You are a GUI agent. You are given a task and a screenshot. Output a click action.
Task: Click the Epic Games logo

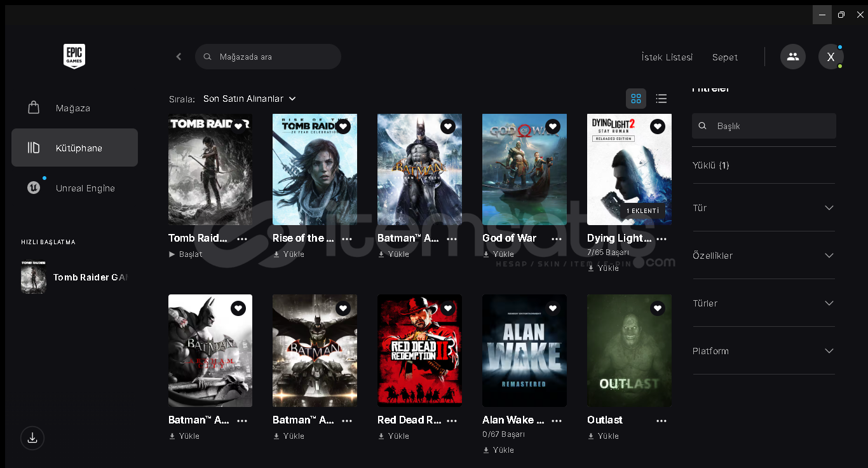click(74, 57)
